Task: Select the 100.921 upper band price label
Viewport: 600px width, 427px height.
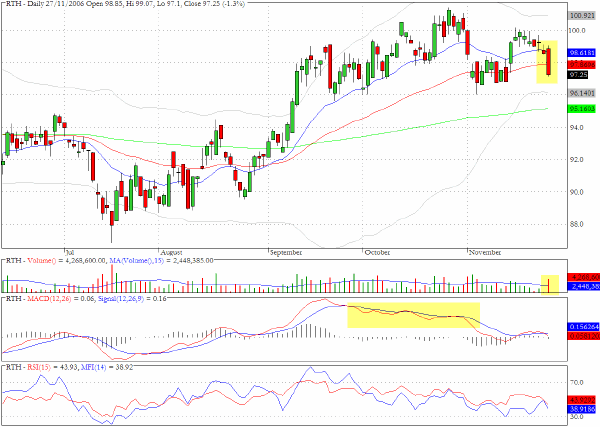Action: click(x=582, y=16)
